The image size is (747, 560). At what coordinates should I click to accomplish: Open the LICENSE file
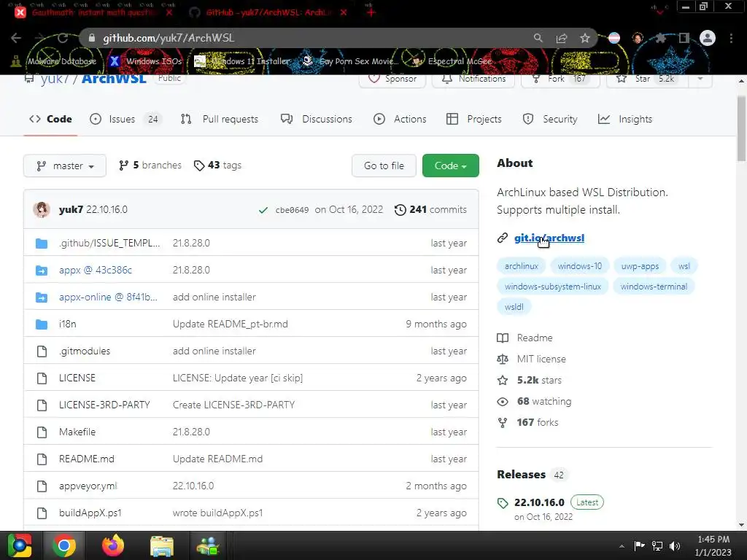coord(77,378)
